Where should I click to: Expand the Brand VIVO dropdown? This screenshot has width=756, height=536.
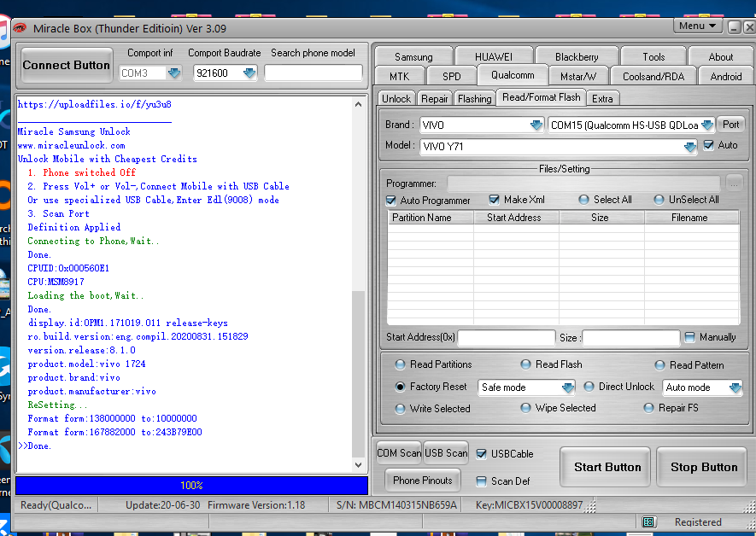coord(536,125)
